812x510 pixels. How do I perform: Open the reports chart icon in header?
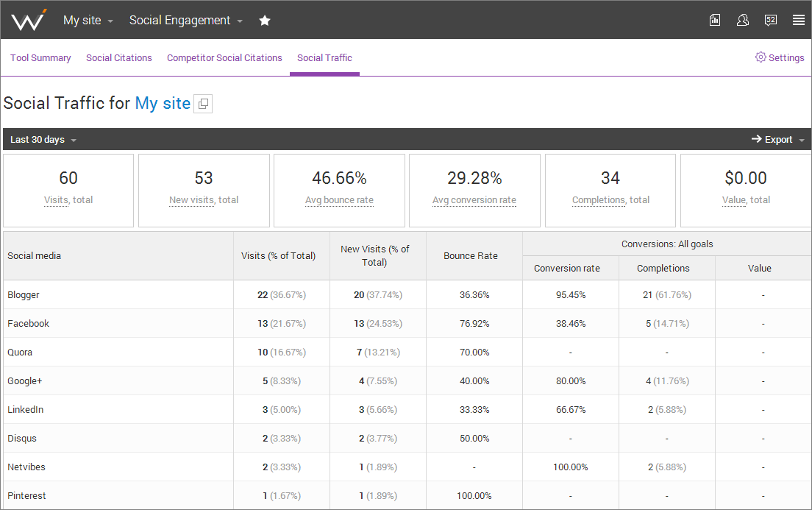715,20
